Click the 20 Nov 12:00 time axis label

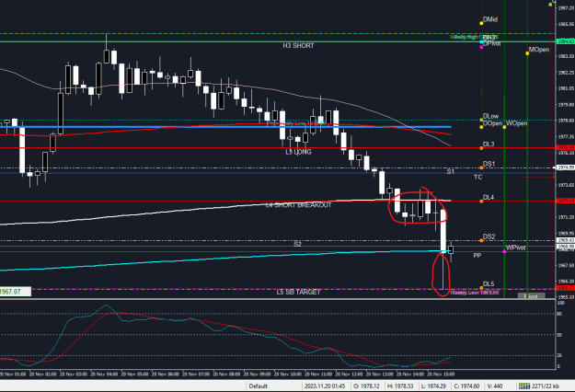click(x=349, y=375)
